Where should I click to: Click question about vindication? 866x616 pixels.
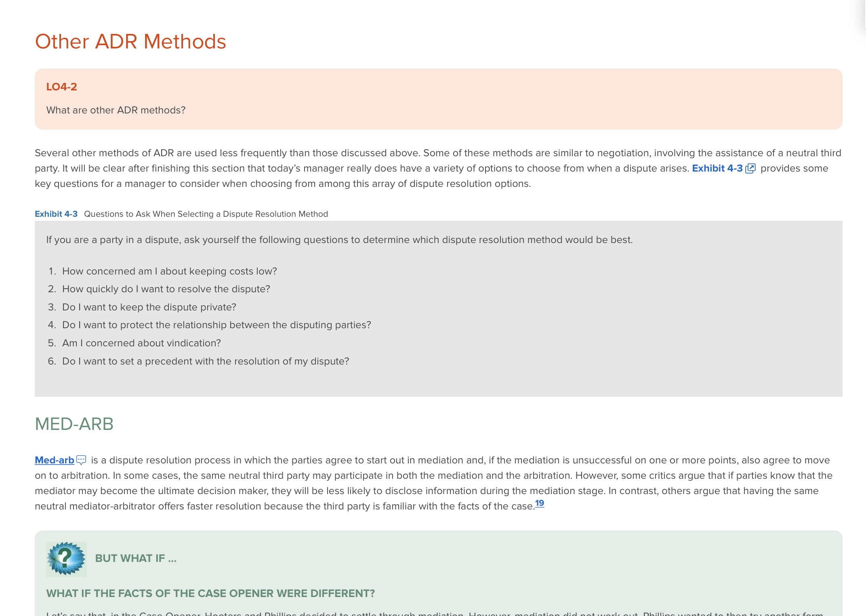click(141, 343)
